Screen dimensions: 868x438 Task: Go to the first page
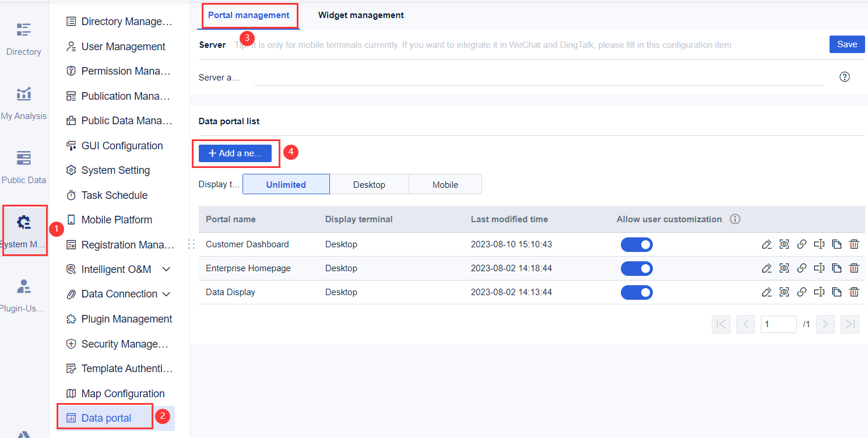721,324
